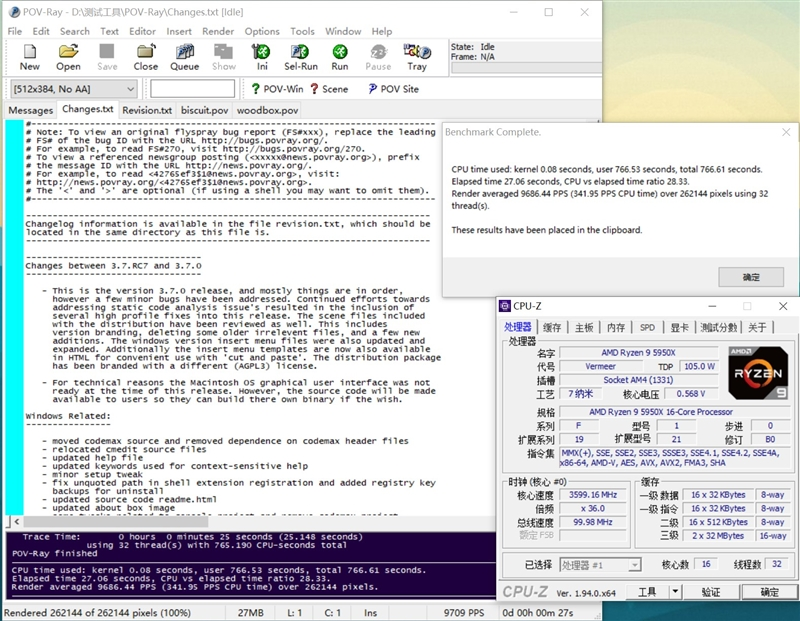Open the processor selection dropdown in CPU-Z
800x621 pixels.
point(601,565)
